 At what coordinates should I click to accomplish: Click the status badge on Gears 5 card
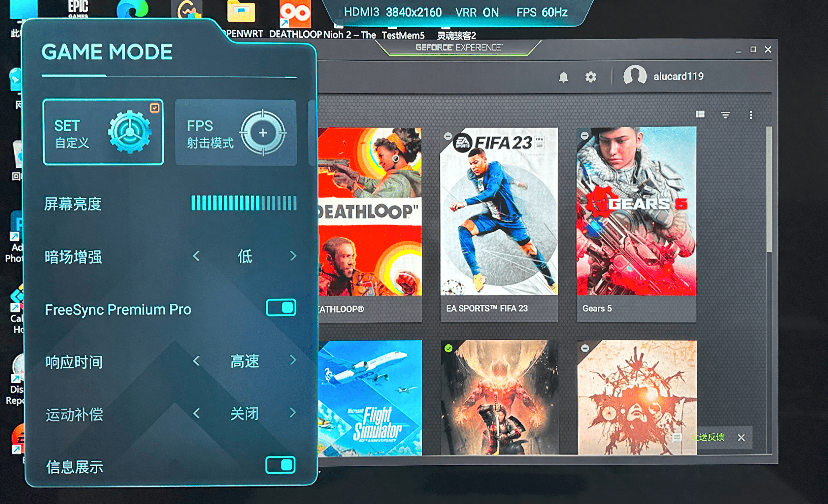[x=585, y=135]
